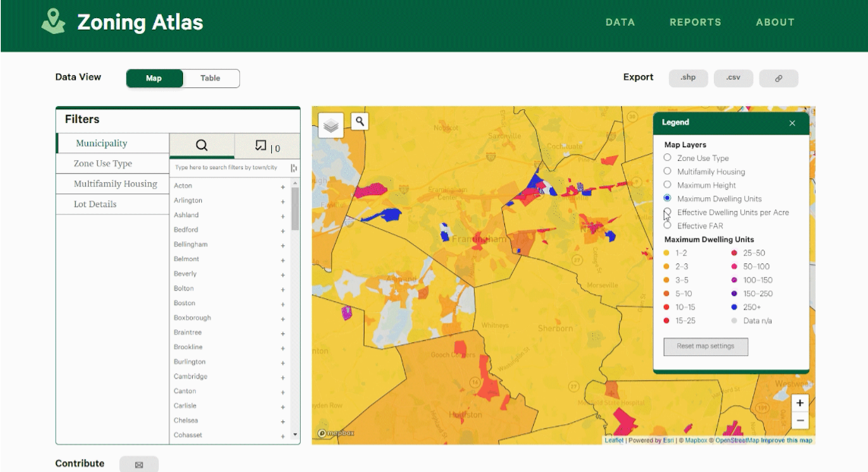Click the Reset map settings button

(705, 348)
